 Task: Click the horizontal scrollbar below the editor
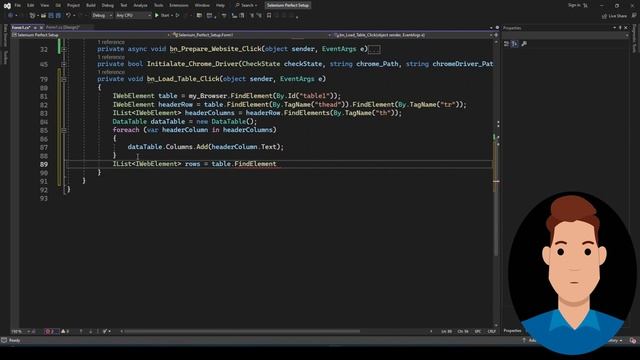242,331
